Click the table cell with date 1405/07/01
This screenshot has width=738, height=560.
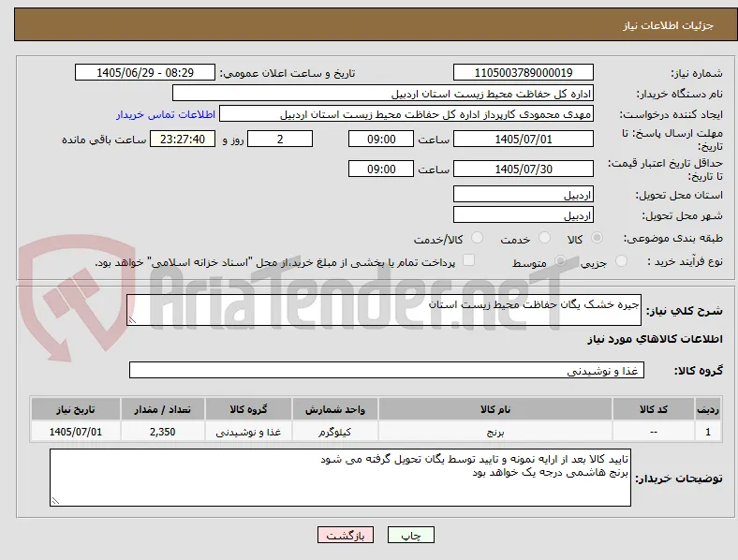point(76,432)
